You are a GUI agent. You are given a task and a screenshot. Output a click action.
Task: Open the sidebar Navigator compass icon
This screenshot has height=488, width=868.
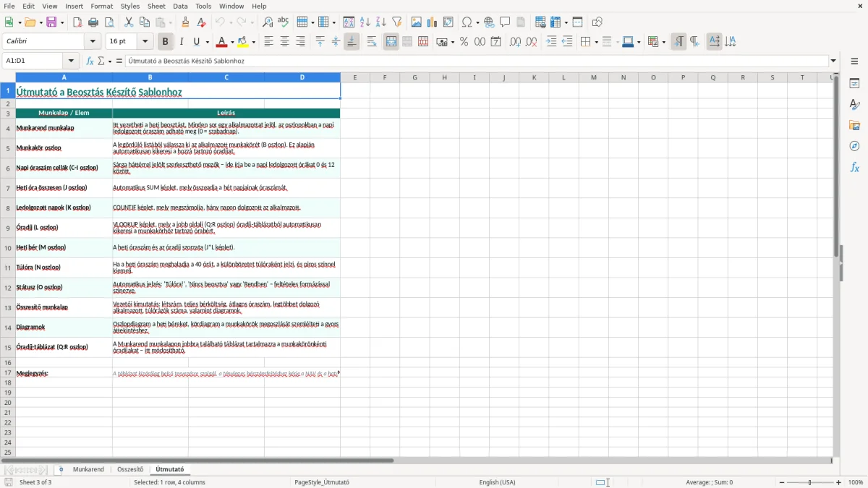point(854,146)
